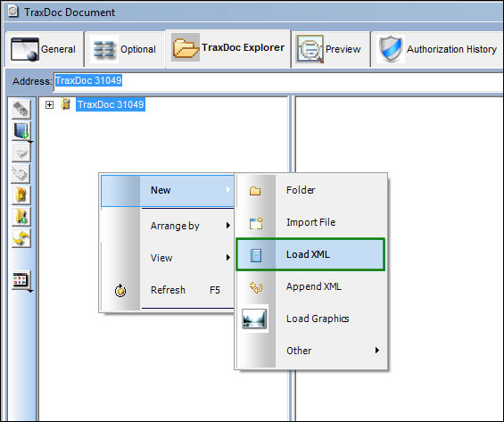Choose Append XML from the submenu
The image size is (504, 422).
(311, 286)
